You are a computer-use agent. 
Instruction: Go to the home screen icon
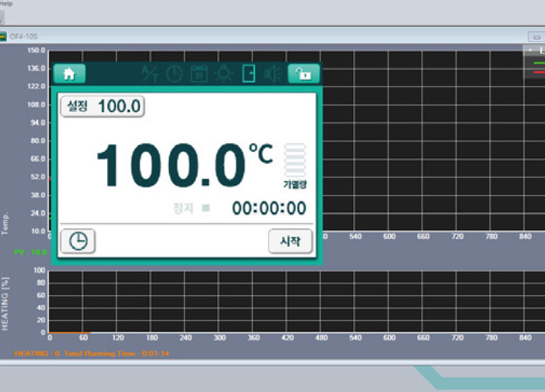pyautogui.click(x=69, y=73)
